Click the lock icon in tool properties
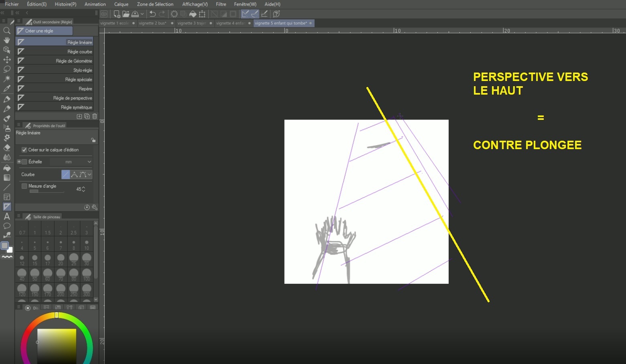Image resolution: width=626 pixels, height=364 pixels. [93, 140]
